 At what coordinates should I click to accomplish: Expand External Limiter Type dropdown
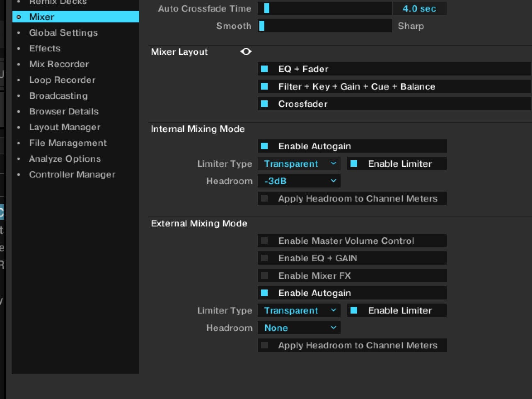pos(299,311)
